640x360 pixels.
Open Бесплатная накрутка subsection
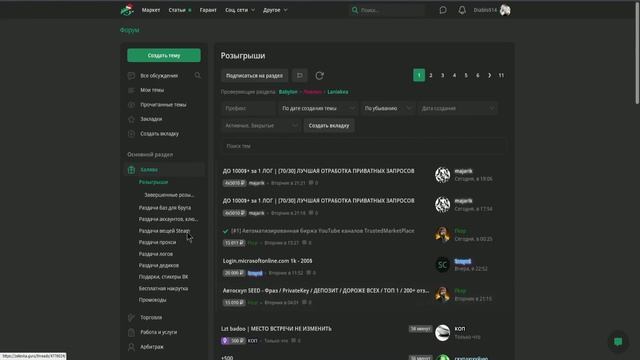[x=163, y=288]
